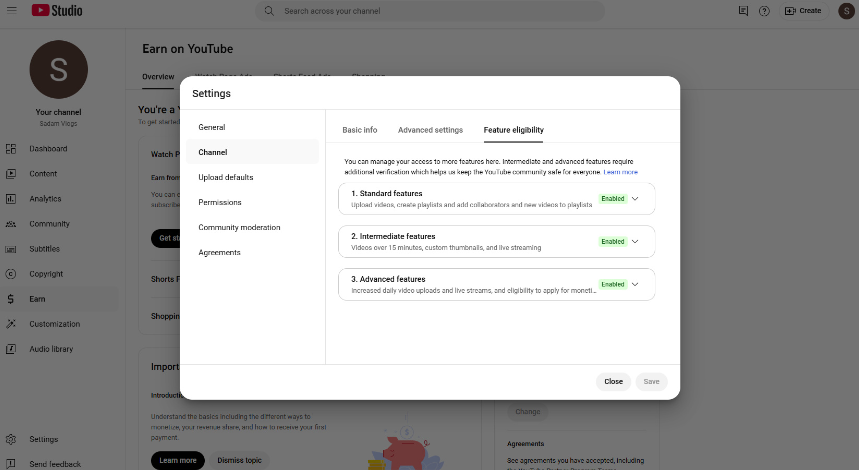
Task: Click the Save button in Settings
Action: pos(651,382)
